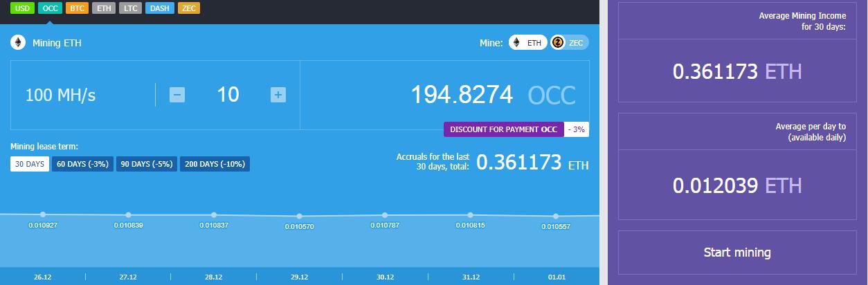
Task: Toggle mining coin to ZEC
Action: (569, 42)
